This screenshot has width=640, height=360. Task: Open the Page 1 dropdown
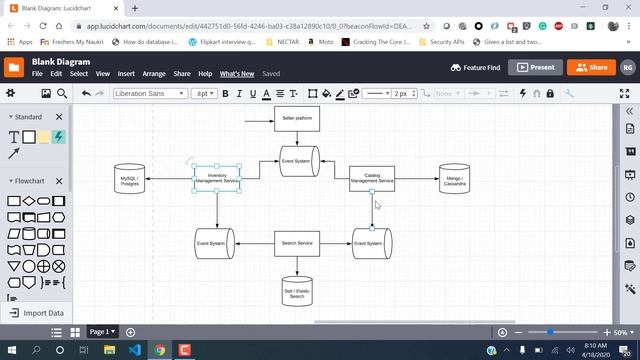[x=102, y=332]
